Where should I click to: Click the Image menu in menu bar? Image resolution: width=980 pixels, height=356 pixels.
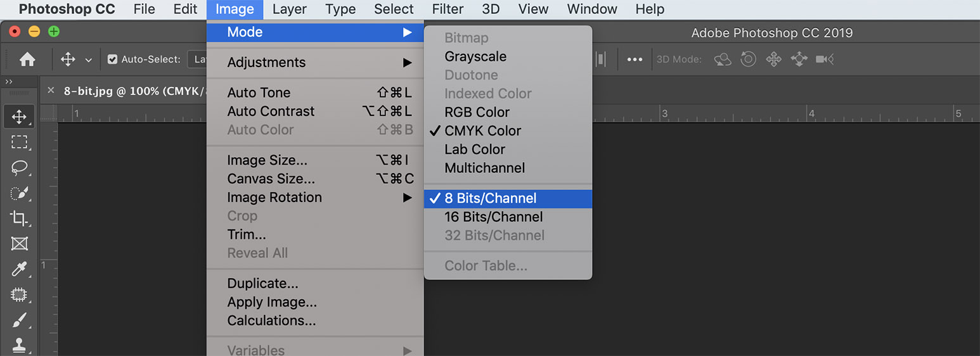pos(235,9)
